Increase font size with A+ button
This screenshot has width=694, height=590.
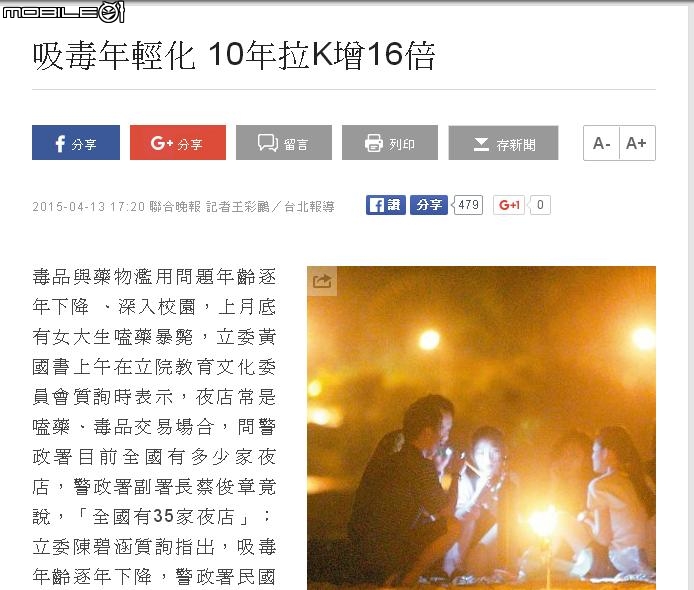coord(637,143)
